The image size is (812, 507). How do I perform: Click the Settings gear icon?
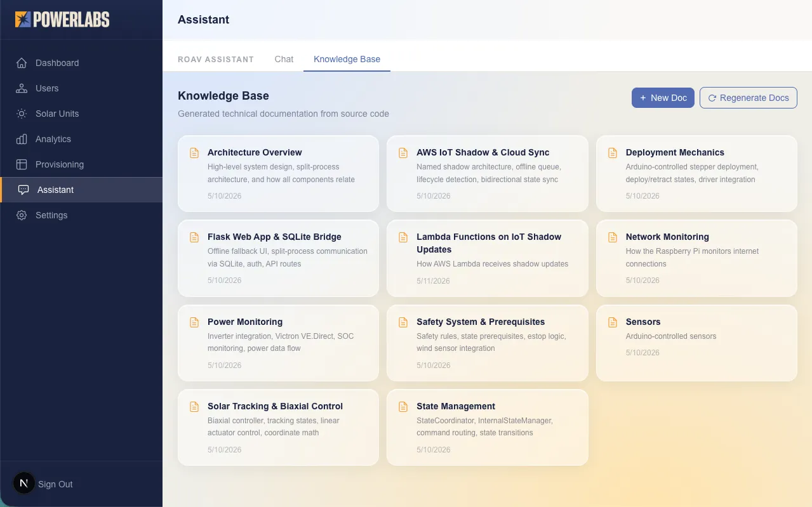point(22,215)
